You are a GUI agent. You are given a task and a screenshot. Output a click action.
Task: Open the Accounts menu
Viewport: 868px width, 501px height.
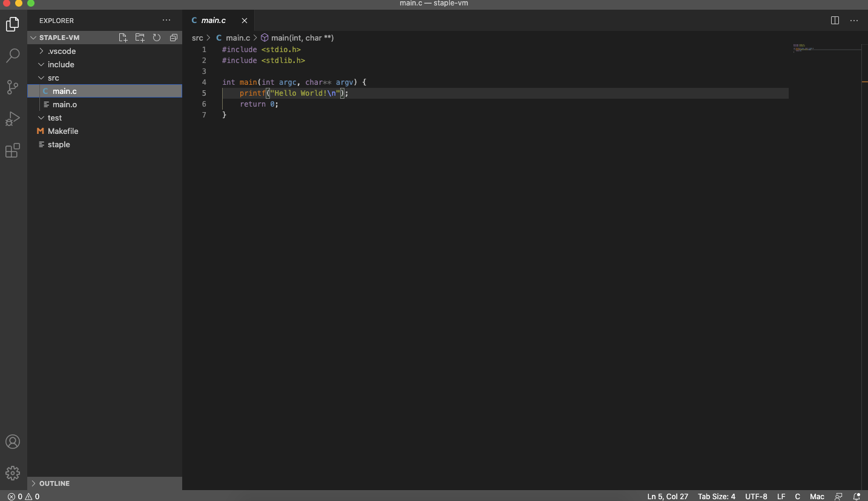(x=13, y=442)
